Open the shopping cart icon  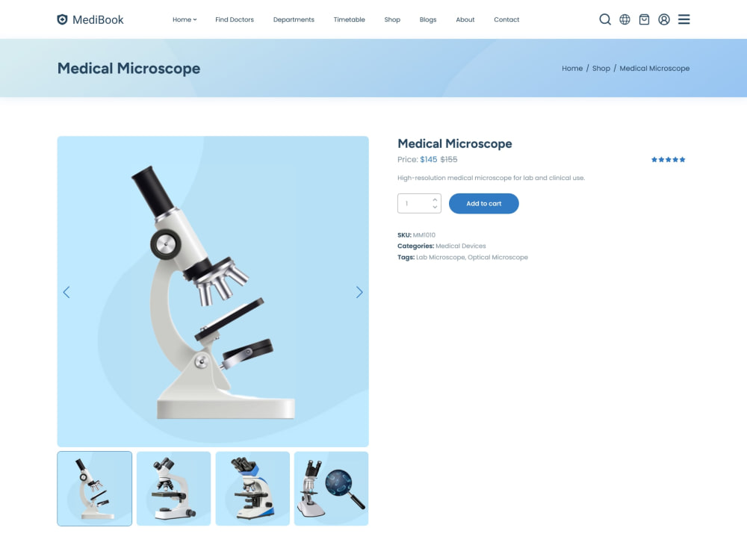(644, 19)
